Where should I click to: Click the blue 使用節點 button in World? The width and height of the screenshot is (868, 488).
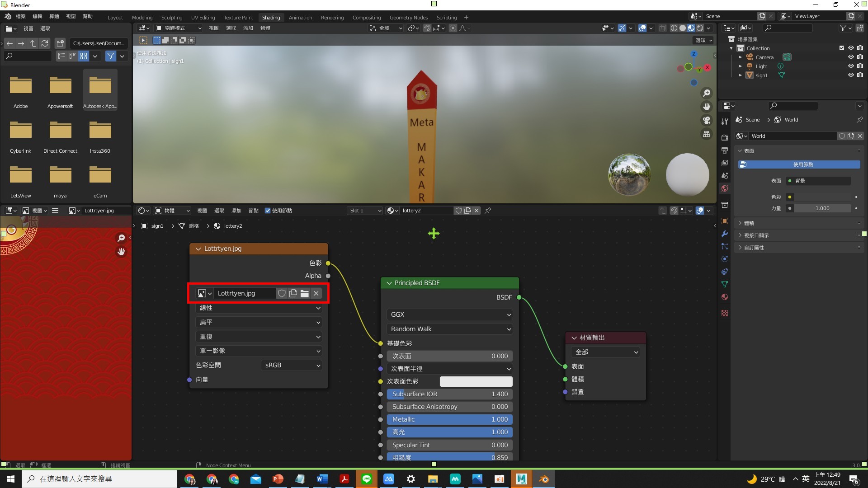[799, 164]
